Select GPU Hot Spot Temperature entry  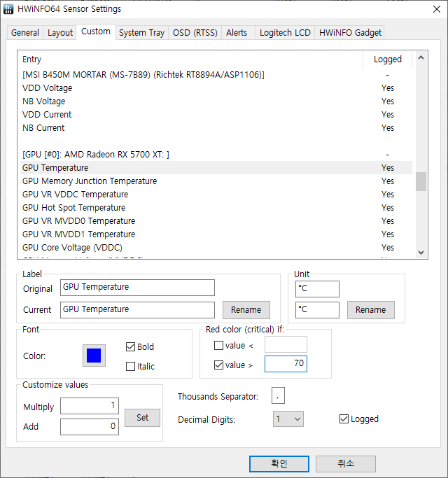coord(216,208)
